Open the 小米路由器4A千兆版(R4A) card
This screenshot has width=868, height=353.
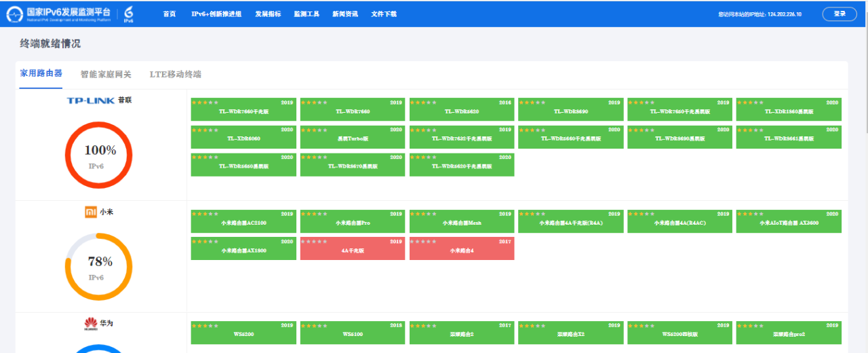coord(571,221)
